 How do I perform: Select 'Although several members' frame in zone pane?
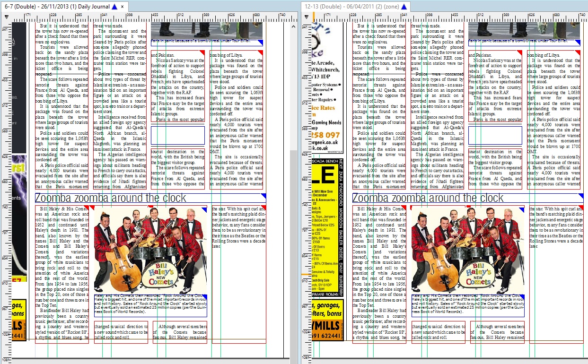pos(497,332)
